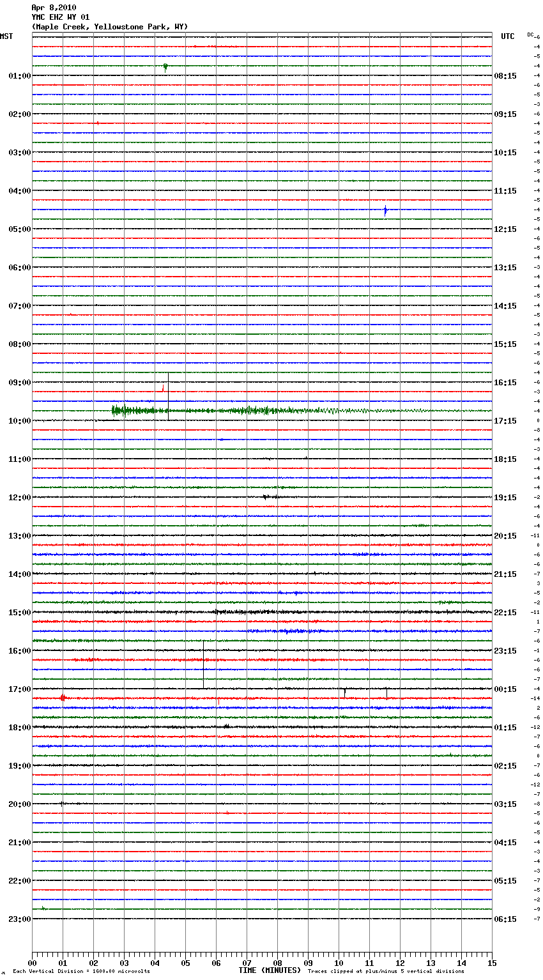Click the "00:15" UTC time label
The height and width of the screenshot is (980, 543).
tap(505, 689)
